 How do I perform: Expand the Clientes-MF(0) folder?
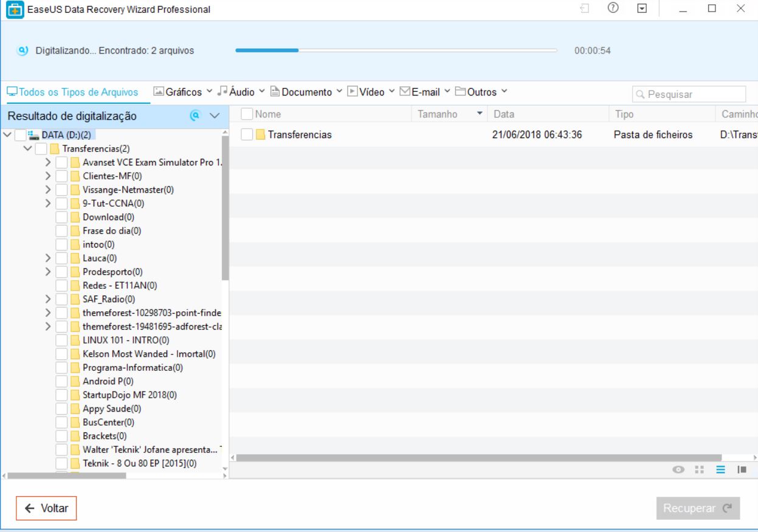(48, 176)
